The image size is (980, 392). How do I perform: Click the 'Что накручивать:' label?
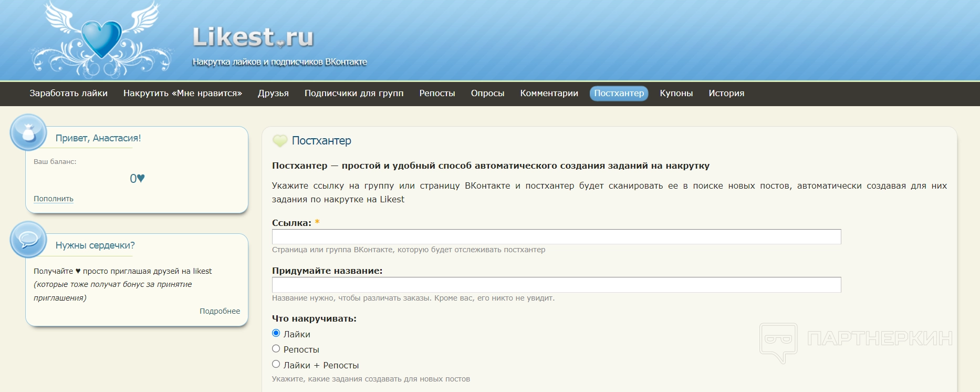[314, 318]
